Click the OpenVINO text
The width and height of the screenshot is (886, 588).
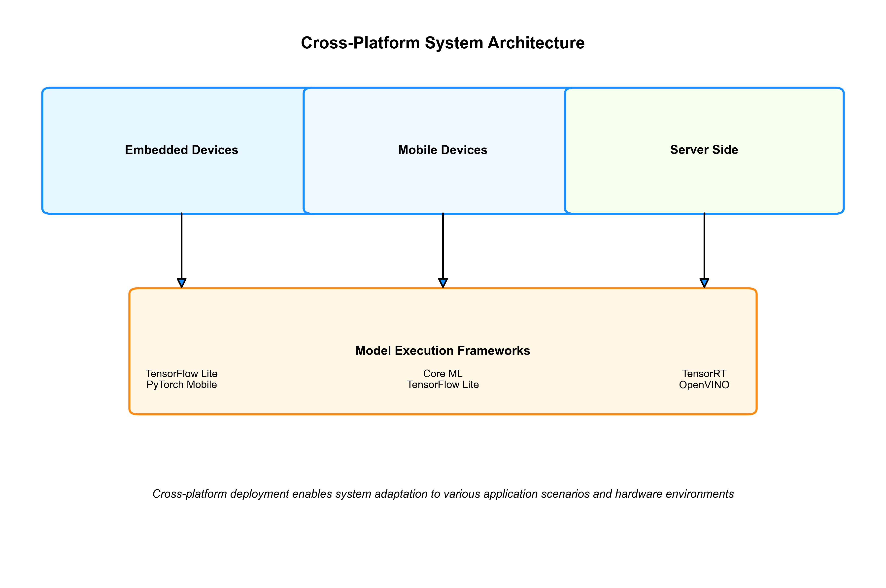click(704, 385)
